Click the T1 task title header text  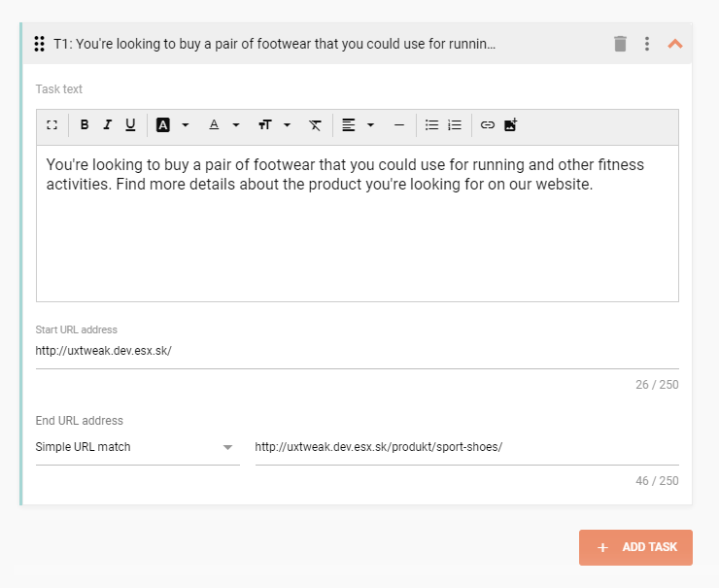point(275,44)
